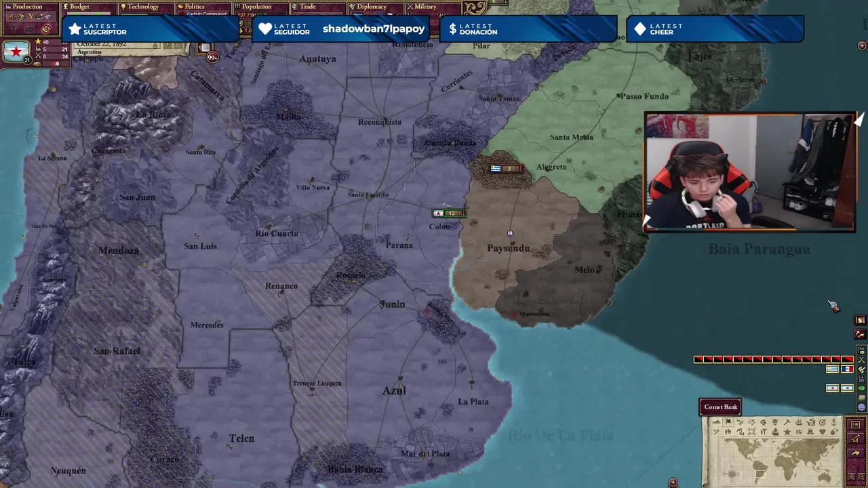Click the Paysandu province label

[x=508, y=249]
